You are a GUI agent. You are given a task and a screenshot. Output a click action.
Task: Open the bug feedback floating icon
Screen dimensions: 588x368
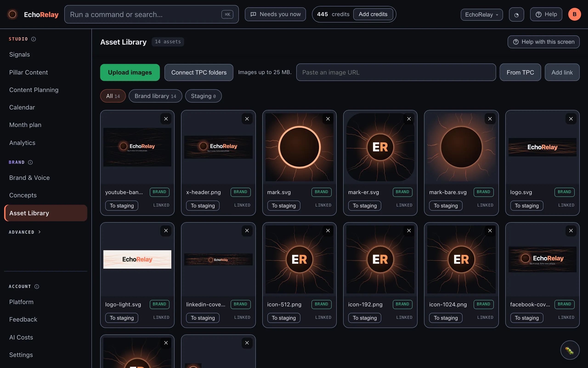pyautogui.click(x=570, y=350)
